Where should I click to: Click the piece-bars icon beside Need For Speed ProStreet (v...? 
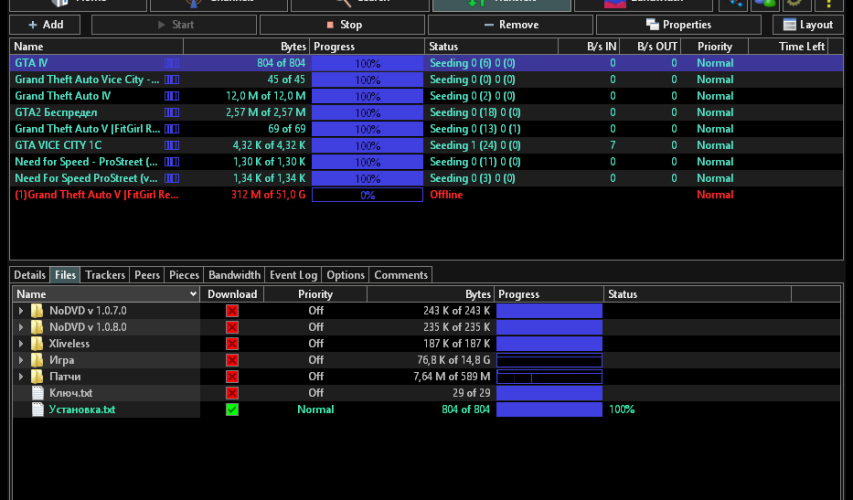(172, 178)
